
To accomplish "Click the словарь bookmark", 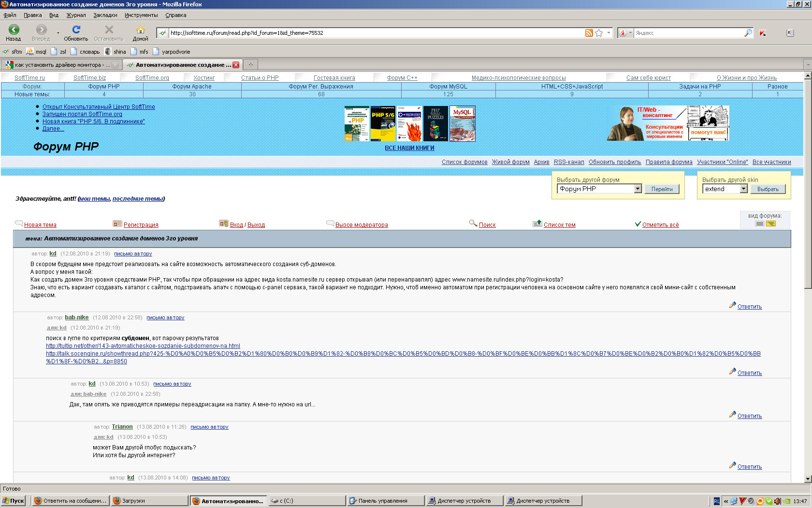I will point(85,52).
